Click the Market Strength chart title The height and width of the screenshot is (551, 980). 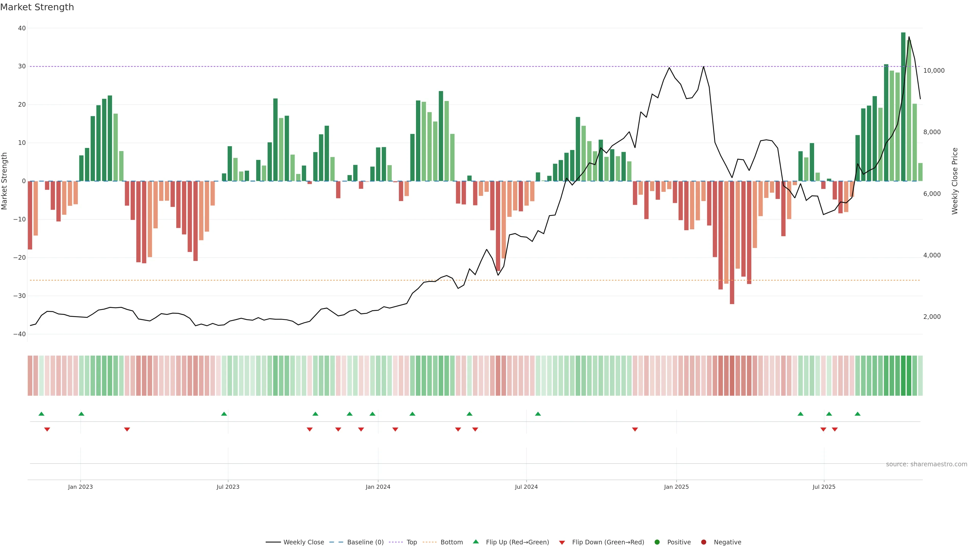coord(37,7)
